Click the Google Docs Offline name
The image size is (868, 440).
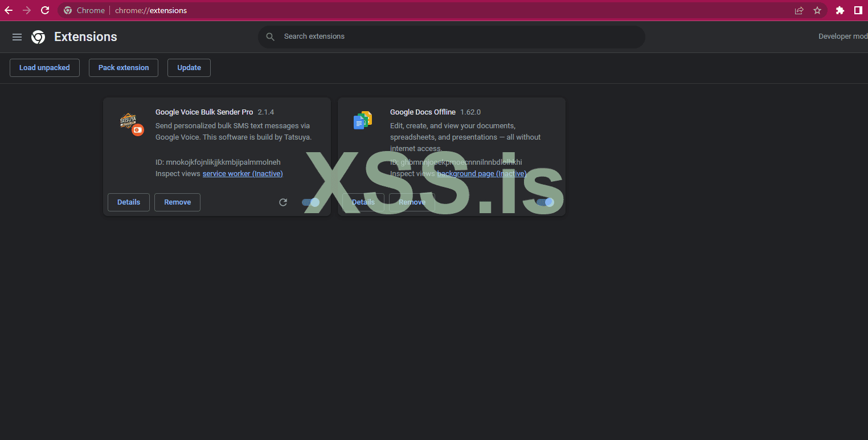click(423, 112)
